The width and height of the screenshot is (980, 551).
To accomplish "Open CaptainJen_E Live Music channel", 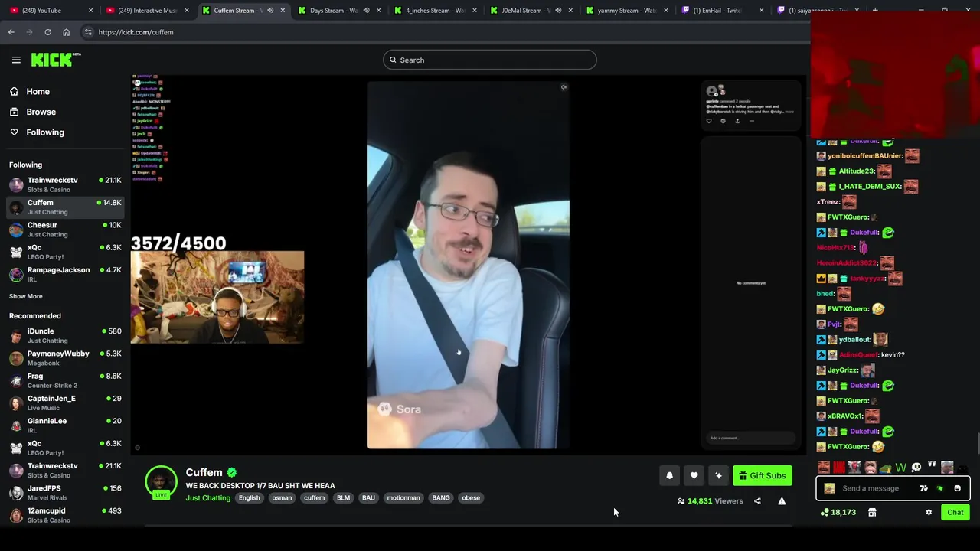I will [x=64, y=403].
